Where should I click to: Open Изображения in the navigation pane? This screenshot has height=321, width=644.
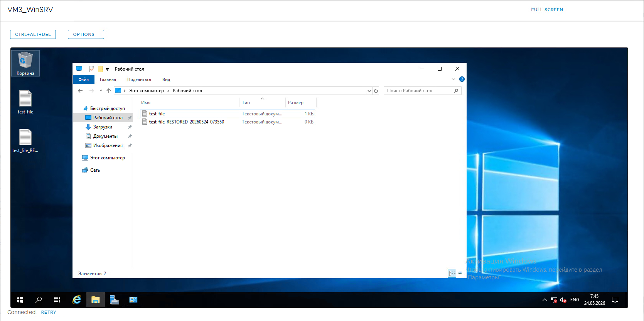(108, 145)
